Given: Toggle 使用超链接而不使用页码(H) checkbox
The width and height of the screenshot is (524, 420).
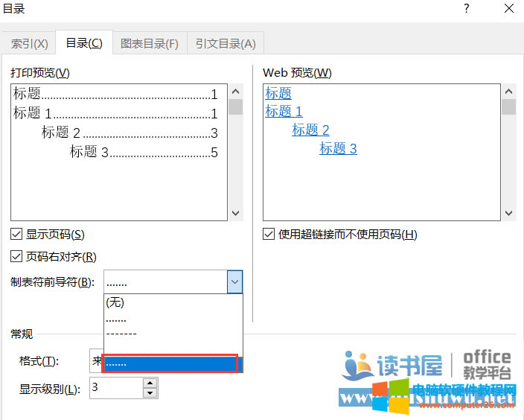Looking at the screenshot, I should pos(269,235).
